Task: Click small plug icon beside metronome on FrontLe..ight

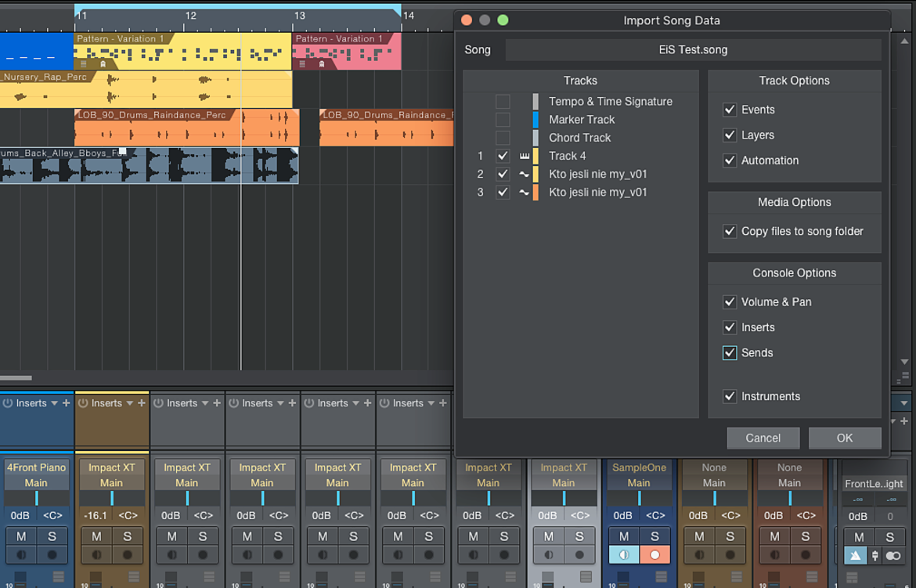Action: tap(875, 556)
